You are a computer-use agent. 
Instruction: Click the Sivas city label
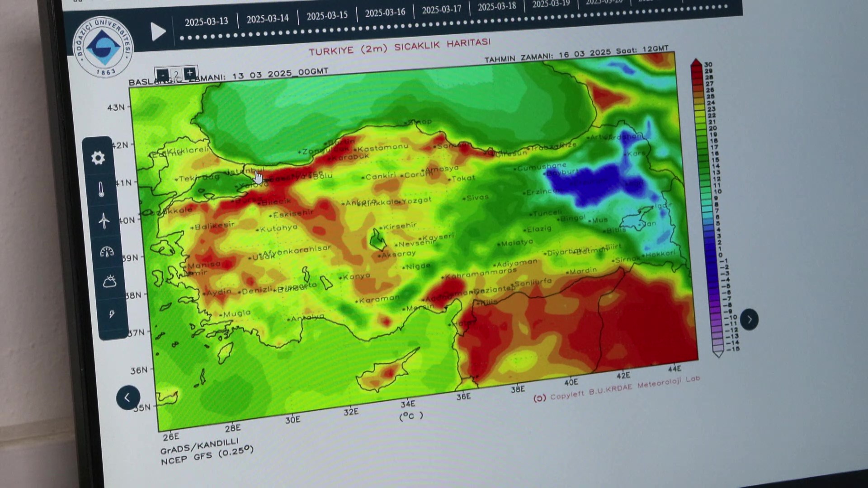(x=476, y=197)
